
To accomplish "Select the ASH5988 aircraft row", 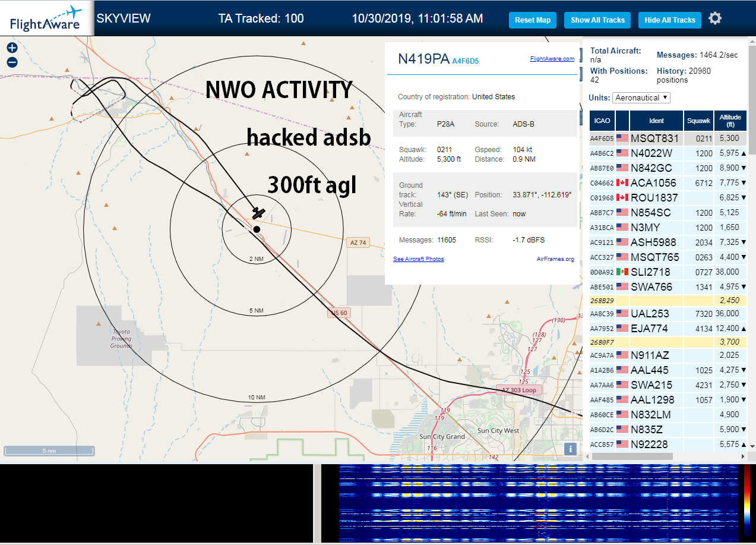I will (x=668, y=242).
